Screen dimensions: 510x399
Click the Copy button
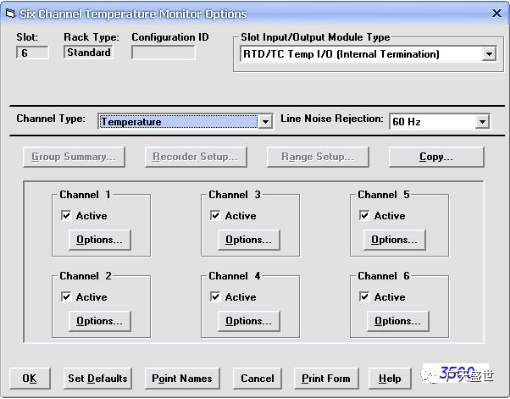pyautogui.click(x=436, y=157)
